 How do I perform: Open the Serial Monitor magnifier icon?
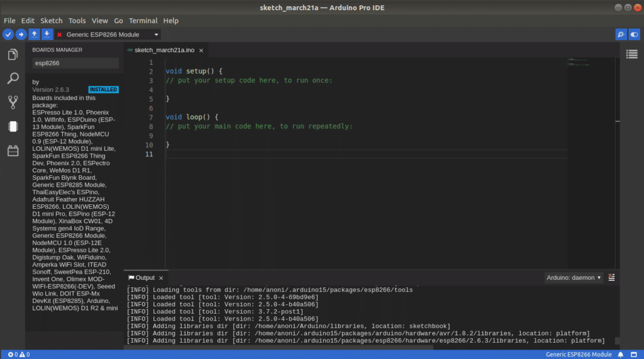(x=620, y=35)
